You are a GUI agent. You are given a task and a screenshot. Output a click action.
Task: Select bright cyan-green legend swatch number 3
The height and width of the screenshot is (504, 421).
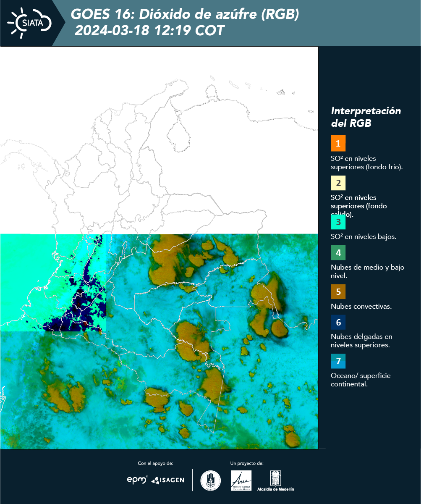(x=338, y=222)
